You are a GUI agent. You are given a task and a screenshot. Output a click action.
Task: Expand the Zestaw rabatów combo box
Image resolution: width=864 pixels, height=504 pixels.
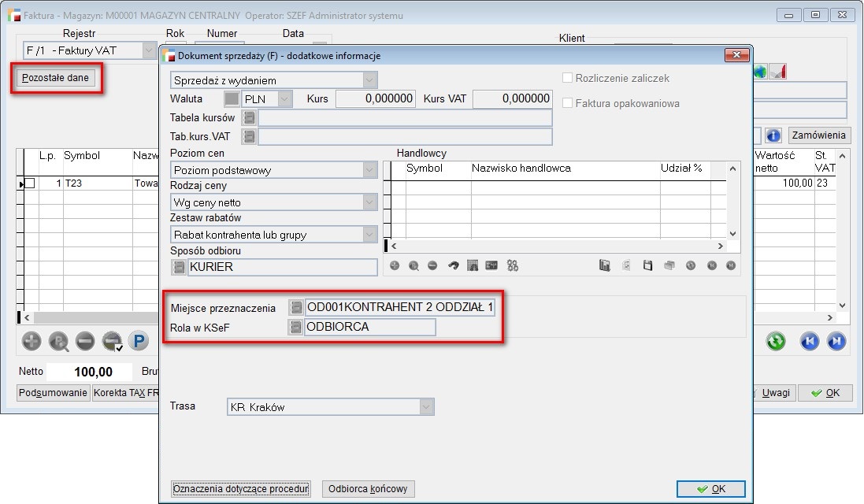click(x=369, y=235)
